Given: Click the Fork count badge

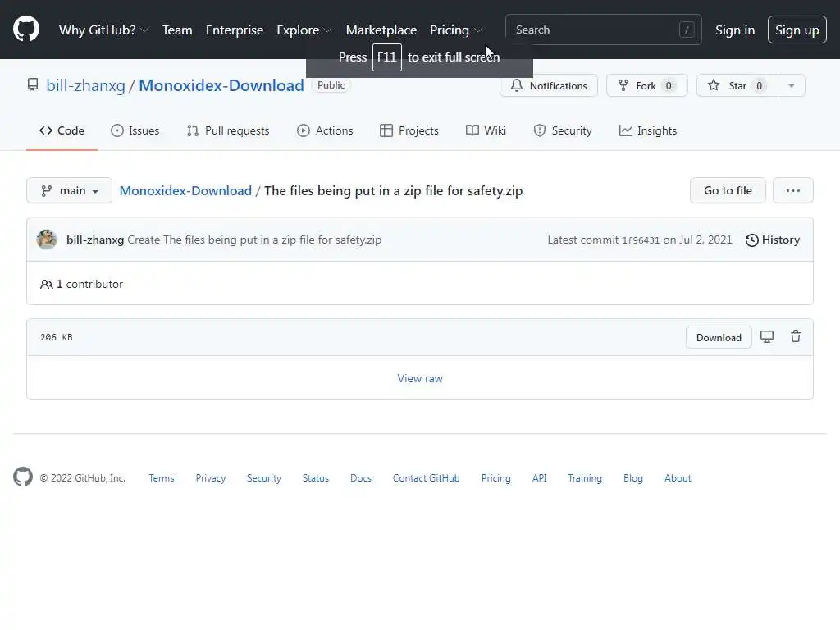Looking at the screenshot, I should (669, 85).
